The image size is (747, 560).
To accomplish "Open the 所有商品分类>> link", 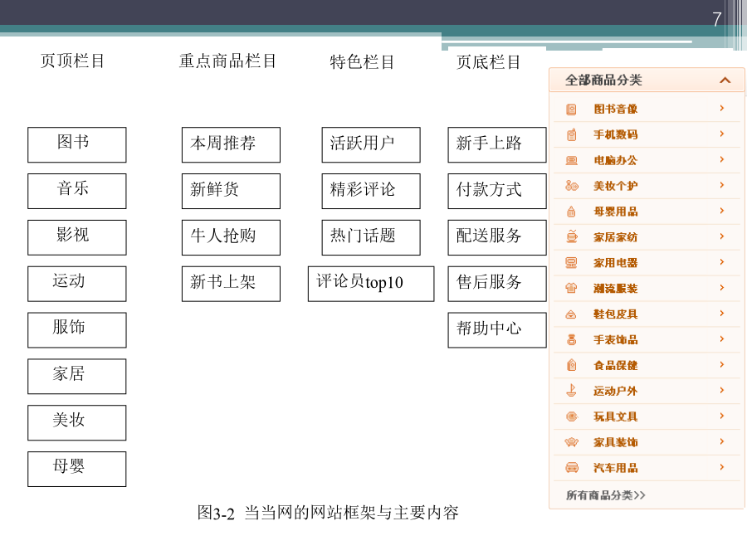I will click(x=606, y=495).
